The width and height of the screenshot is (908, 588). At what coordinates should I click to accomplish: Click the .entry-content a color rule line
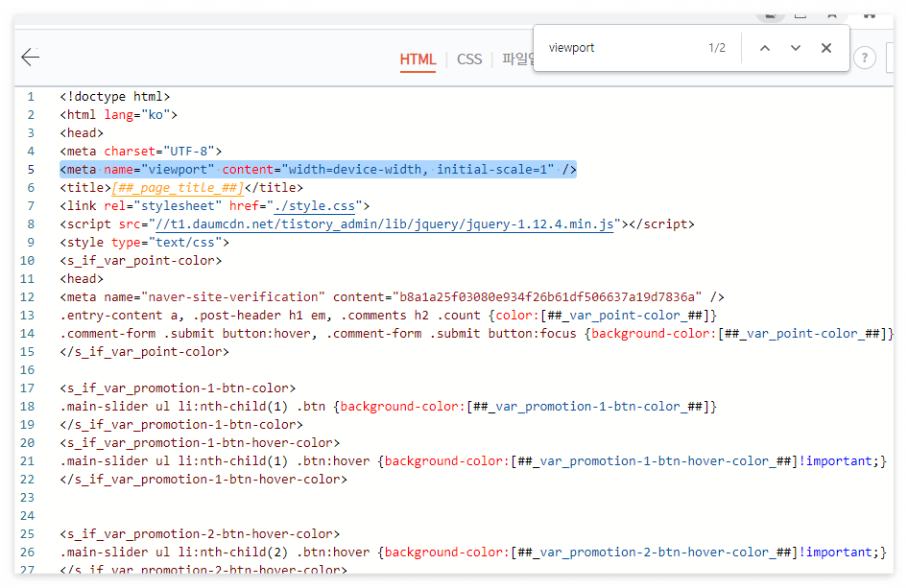[x=388, y=316]
